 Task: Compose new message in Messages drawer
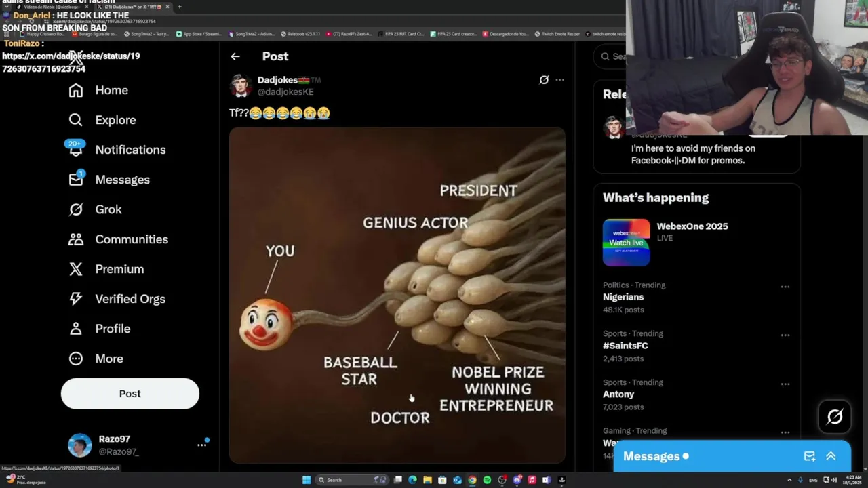[x=810, y=456]
